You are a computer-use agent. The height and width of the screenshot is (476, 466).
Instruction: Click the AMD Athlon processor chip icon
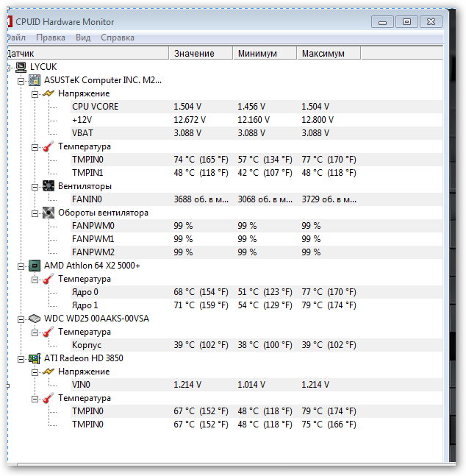[x=35, y=266]
